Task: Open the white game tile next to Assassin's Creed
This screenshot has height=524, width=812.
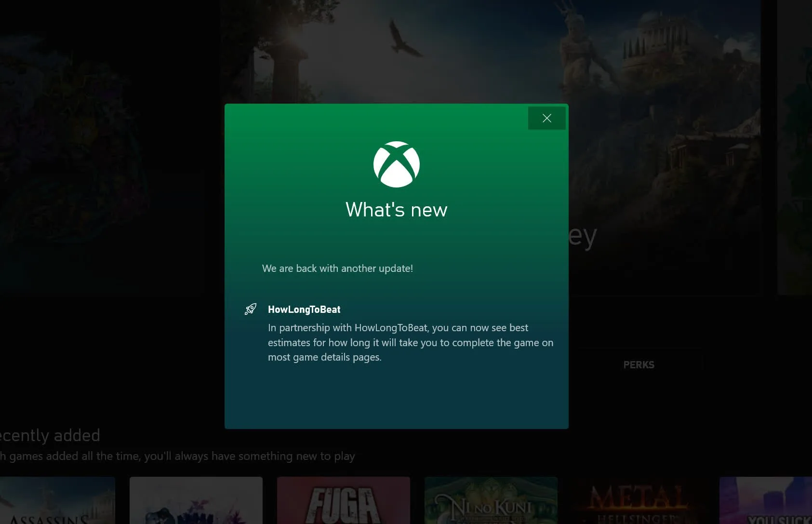Action: [196, 500]
